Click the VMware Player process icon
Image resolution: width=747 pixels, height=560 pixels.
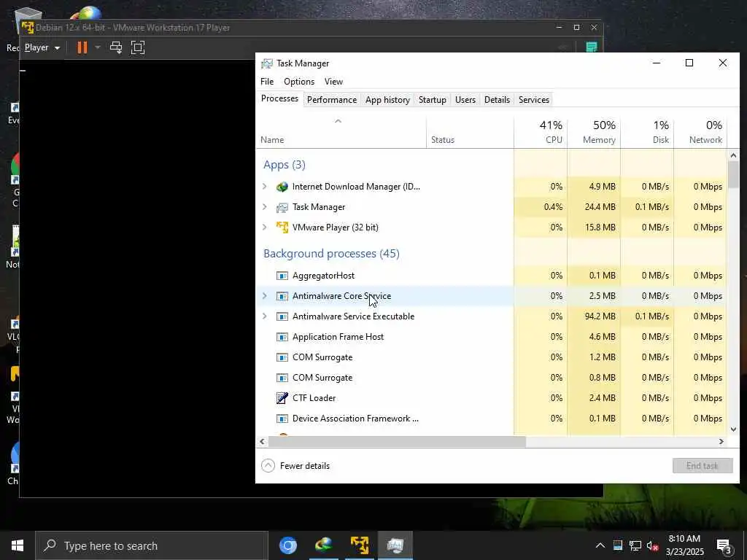(282, 227)
